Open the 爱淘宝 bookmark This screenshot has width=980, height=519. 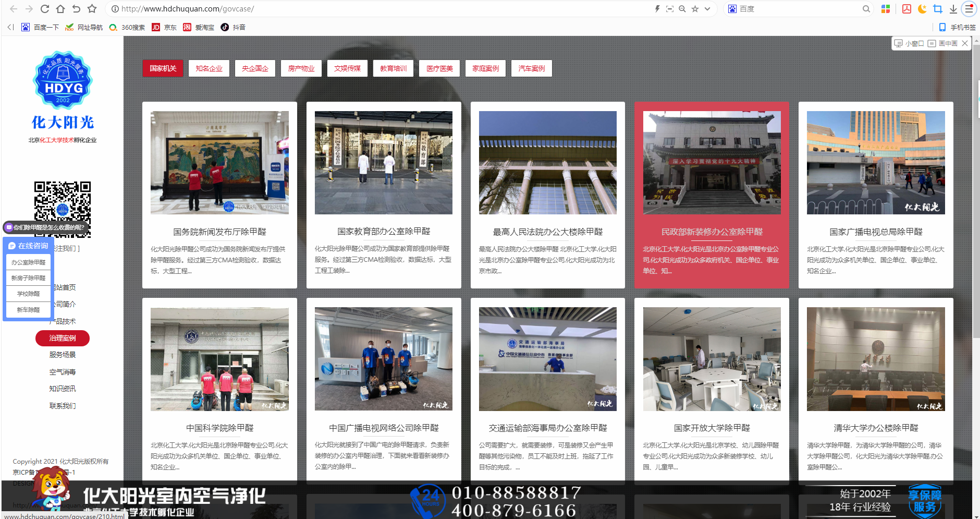click(x=199, y=27)
